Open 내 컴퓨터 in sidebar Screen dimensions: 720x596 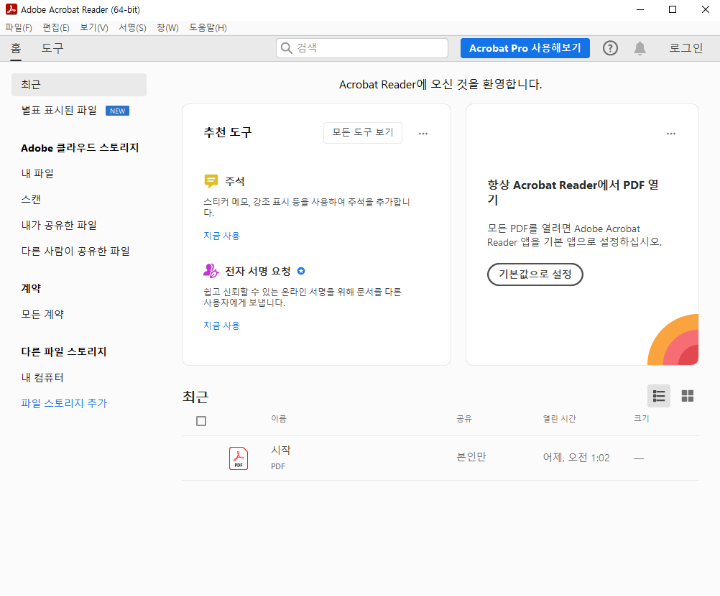[43, 377]
